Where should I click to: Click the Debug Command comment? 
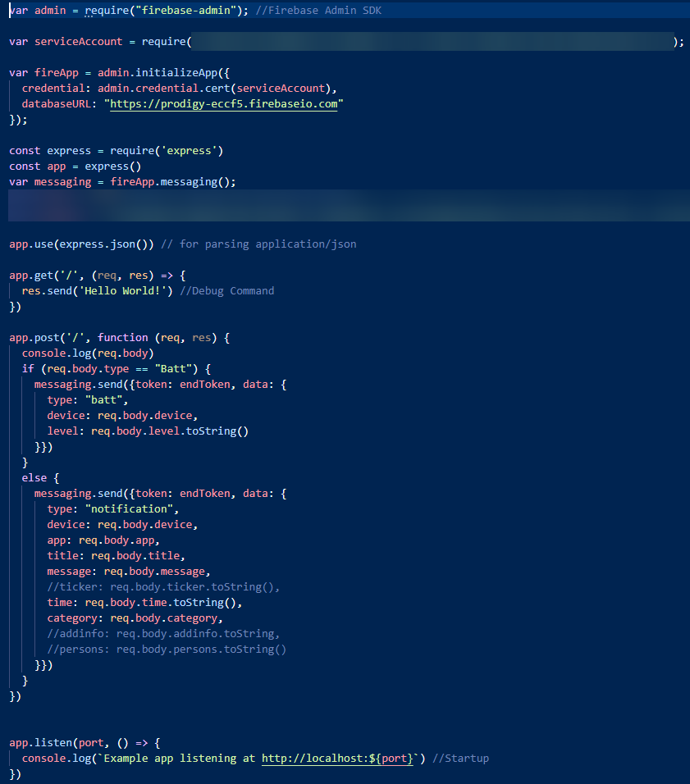[x=233, y=291]
